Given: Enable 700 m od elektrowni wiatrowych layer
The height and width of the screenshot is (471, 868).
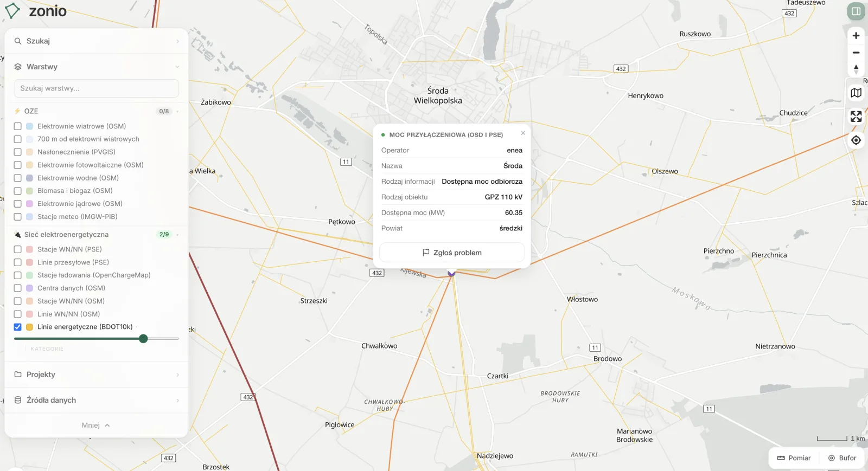Looking at the screenshot, I should pos(17,139).
